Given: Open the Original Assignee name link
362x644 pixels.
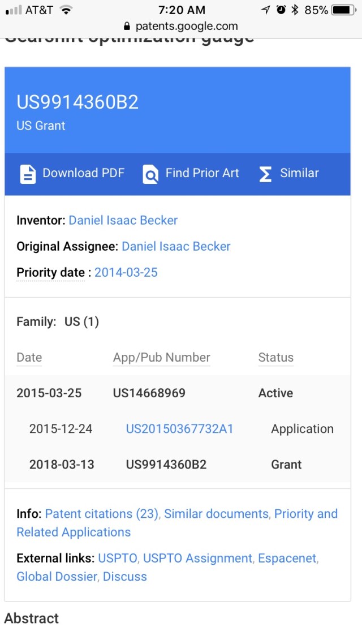Looking at the screenshot, I should coord(176,246).
